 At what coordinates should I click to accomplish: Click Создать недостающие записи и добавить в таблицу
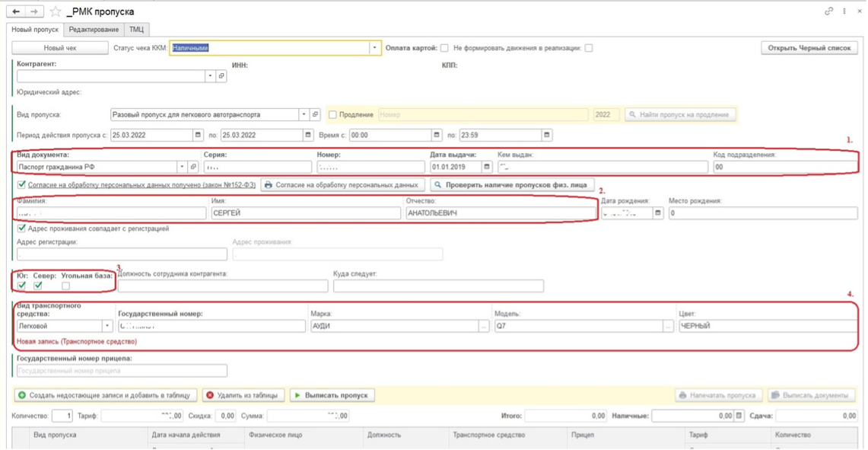105,395
